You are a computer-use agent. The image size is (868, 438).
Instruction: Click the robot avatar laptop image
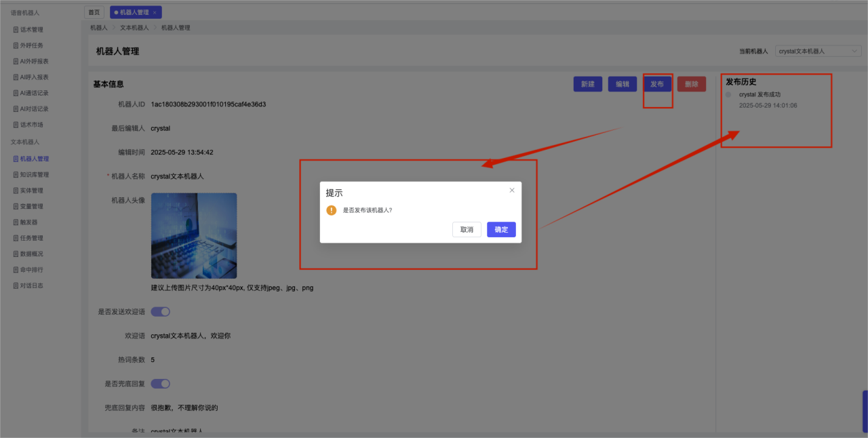[194, 236]
